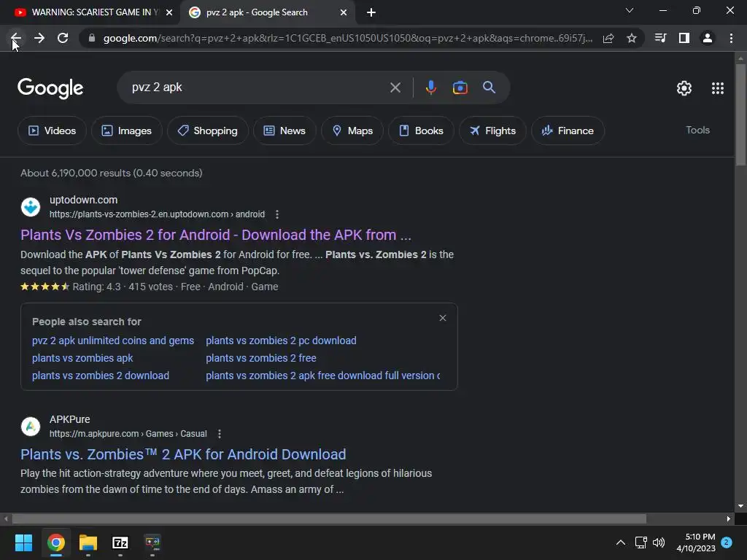Open the Chrome profile icon
The width and height of the screenshot is (747, 560).
pyautogui.click(x=708, y=38)
